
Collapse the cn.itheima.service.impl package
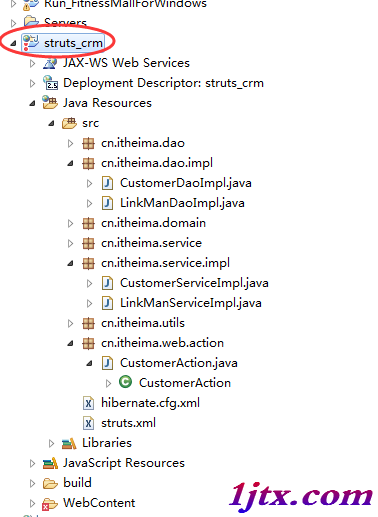click(x=70, y=264)
